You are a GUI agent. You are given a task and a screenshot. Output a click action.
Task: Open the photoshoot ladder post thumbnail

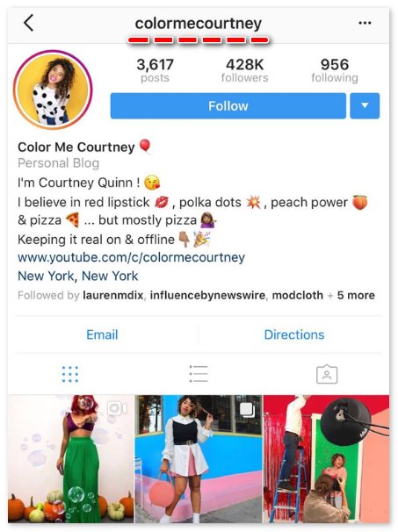tap(326, 459)
